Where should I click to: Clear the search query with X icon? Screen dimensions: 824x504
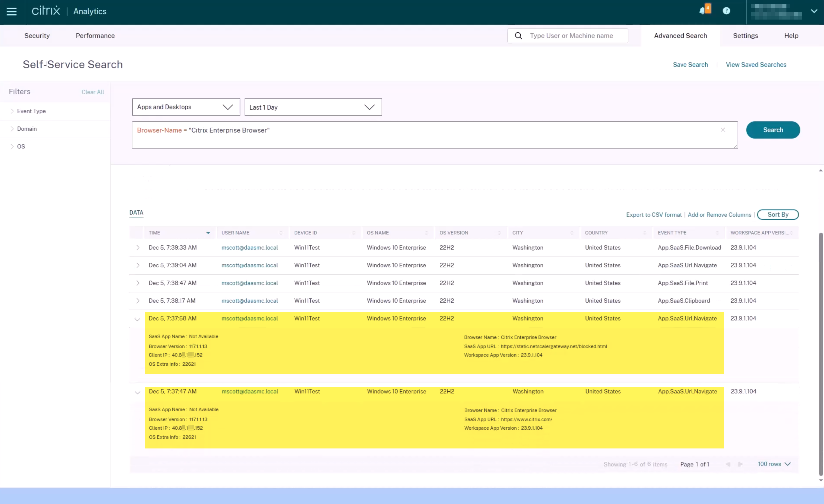pyautogui.click(x=723, y=130)
